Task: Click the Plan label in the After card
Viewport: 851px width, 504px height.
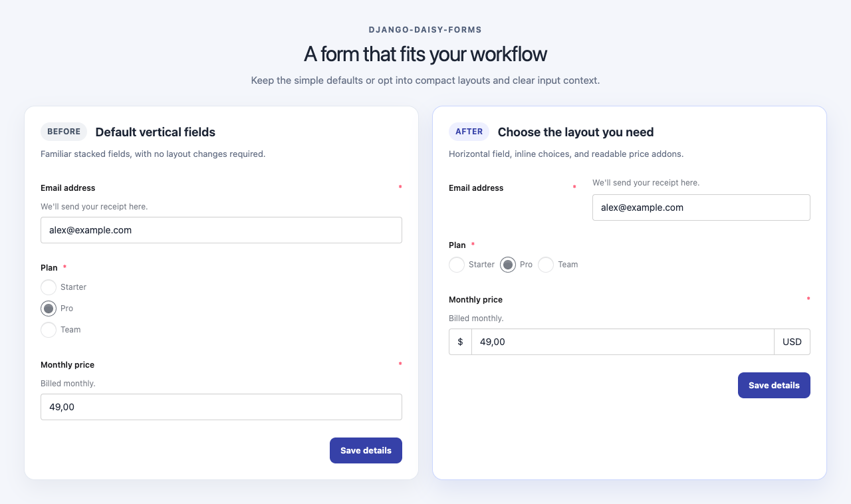Action: click(457, 245)
